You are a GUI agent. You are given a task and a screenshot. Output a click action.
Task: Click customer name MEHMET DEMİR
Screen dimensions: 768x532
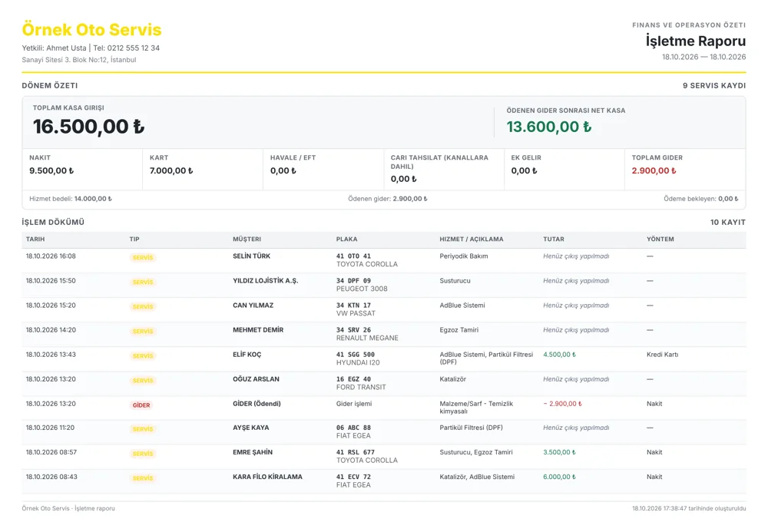click(x=258, y=330)
